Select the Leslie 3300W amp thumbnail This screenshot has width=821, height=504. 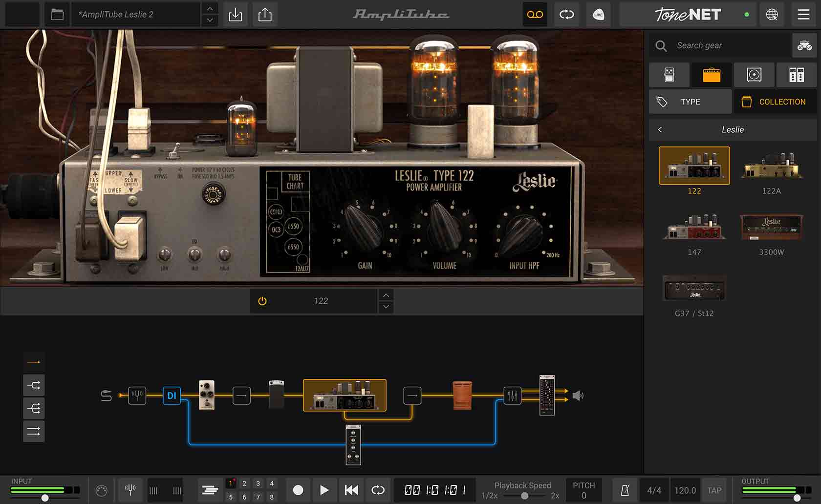(x=772, y=227)
